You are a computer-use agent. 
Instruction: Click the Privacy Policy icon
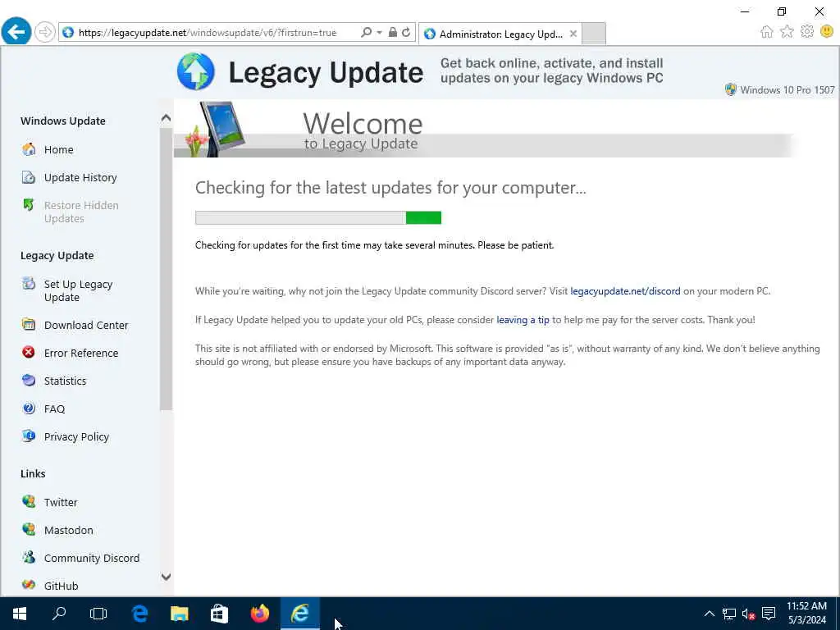(29, 436)
